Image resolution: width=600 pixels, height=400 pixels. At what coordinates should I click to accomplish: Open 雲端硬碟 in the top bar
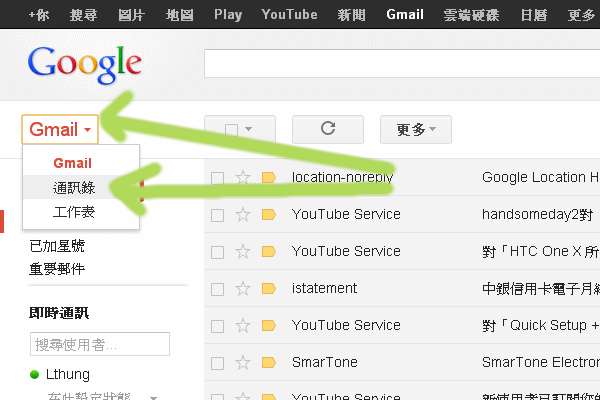[x=471, y=15]
